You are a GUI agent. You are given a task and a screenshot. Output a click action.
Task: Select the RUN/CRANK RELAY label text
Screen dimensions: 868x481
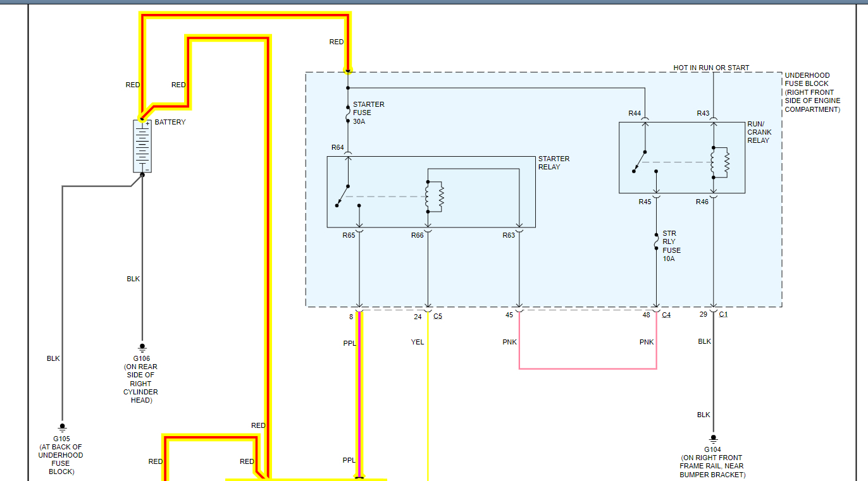pos(759,132)
